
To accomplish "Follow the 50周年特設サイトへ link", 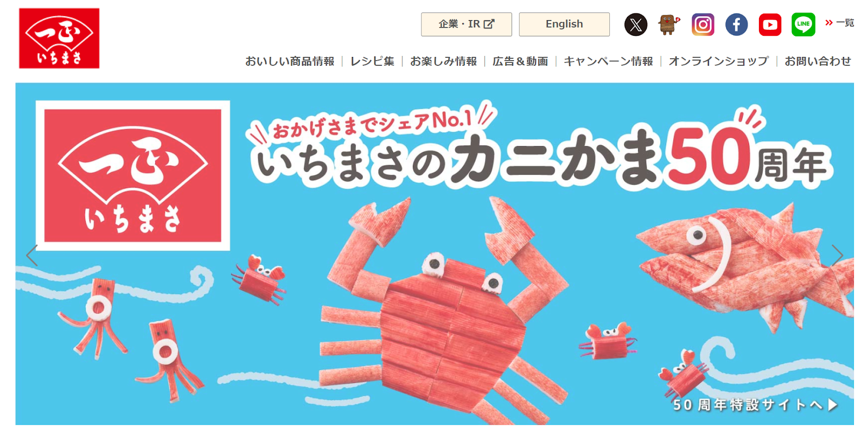I will pos(755,405).
